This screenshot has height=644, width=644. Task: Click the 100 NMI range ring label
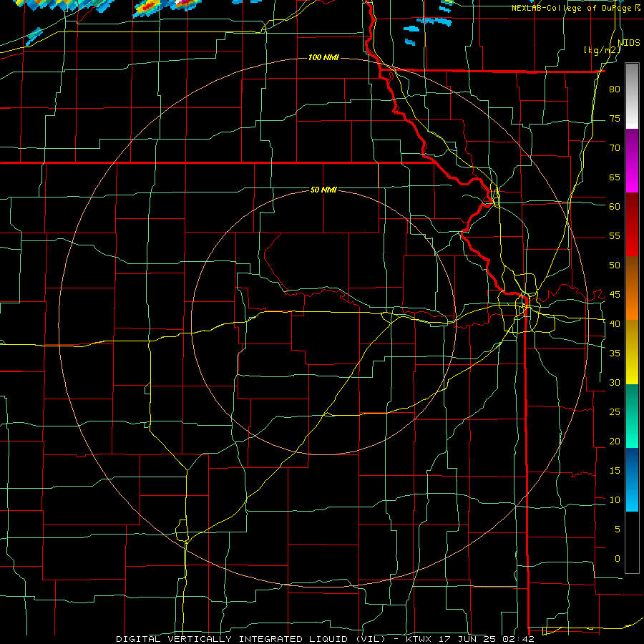tap(323, 57)
